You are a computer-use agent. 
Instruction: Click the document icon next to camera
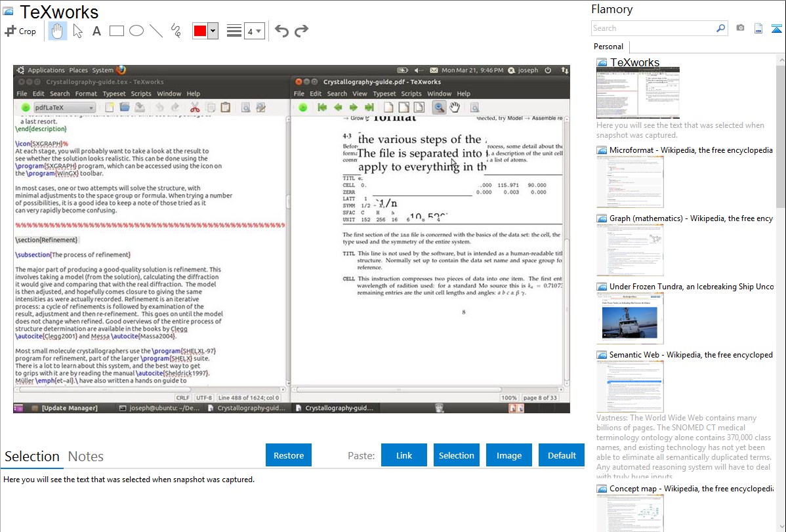point(758,28)
